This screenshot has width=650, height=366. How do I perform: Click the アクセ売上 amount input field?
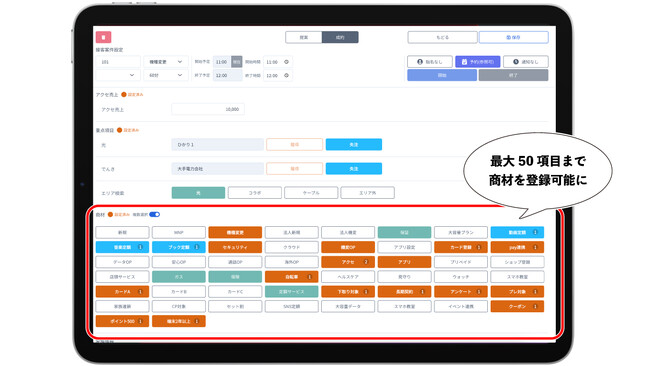208,109
